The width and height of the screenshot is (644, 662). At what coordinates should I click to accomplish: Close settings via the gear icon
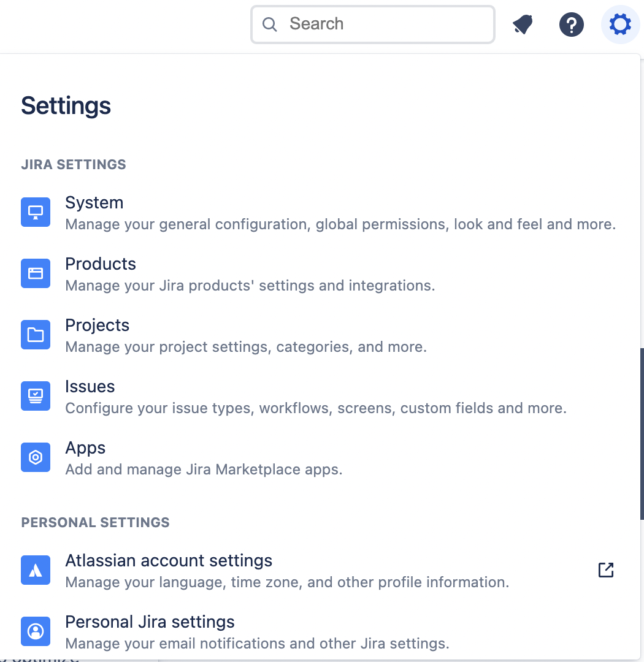click(x=620, y=24)
